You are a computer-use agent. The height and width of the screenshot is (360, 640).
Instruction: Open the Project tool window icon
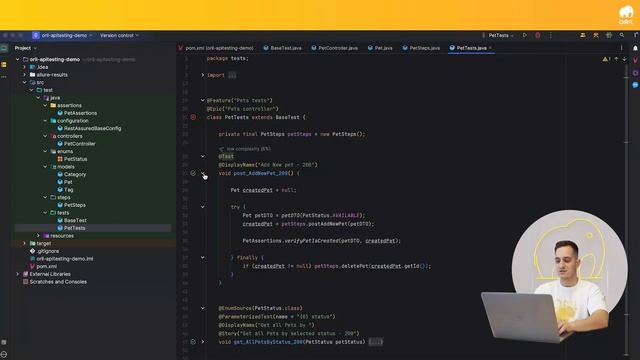click(x=4, y=48)
